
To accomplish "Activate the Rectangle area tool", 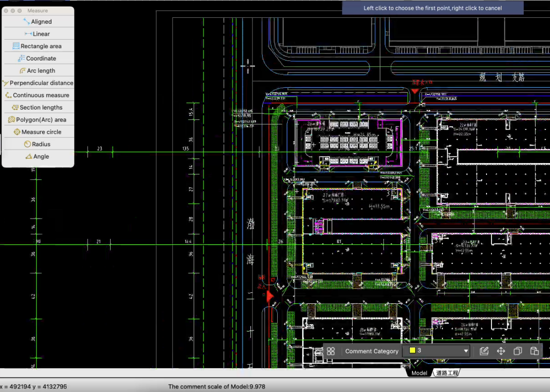I will click(x=38, y=46).
